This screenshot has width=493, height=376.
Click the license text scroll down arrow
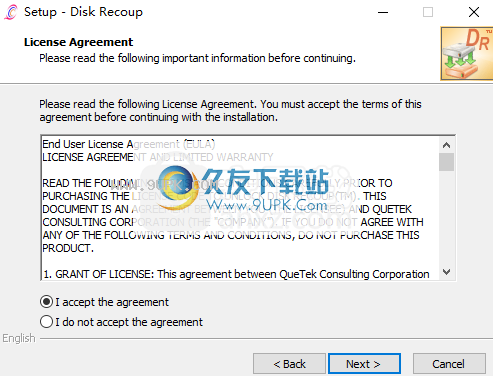click(x=446, y=272)
